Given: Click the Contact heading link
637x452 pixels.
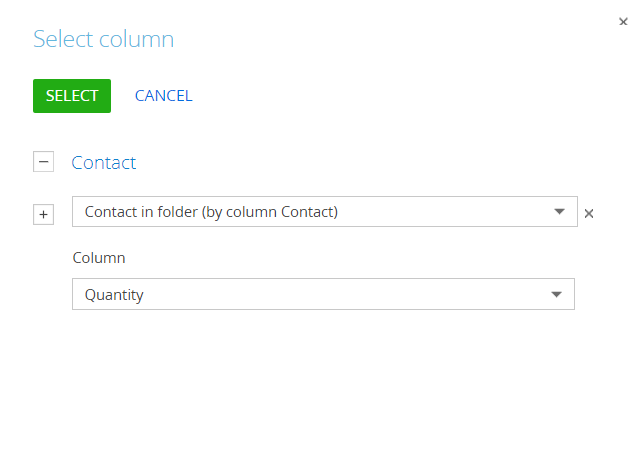Looking at the screenshot, I should tap(104, 162).
